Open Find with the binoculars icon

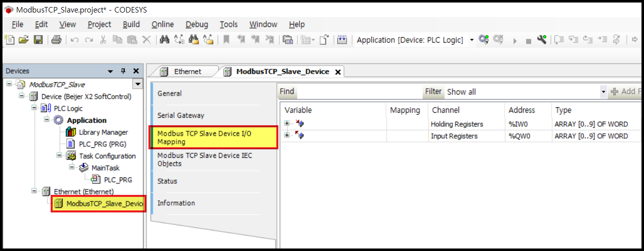click(164, 40)
